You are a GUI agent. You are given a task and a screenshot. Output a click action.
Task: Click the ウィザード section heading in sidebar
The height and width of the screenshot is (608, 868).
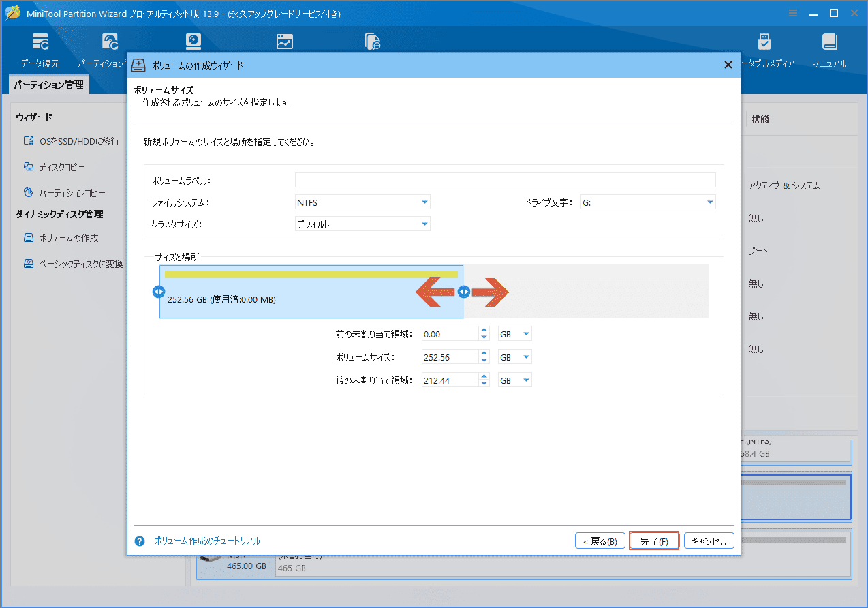click(x=34, y=118)
